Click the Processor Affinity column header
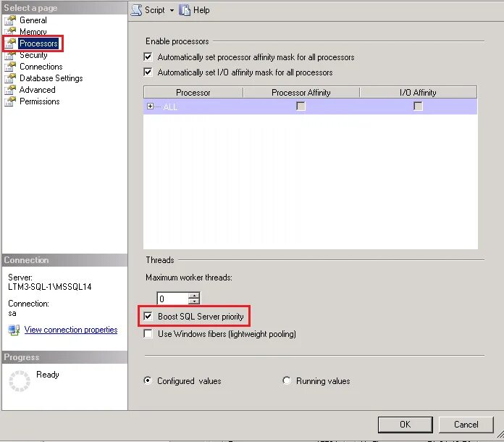 (301, 93)
